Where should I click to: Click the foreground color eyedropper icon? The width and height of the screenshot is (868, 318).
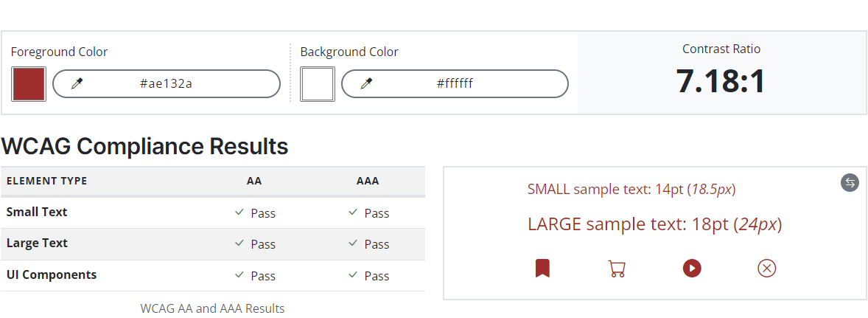point(77,83)
